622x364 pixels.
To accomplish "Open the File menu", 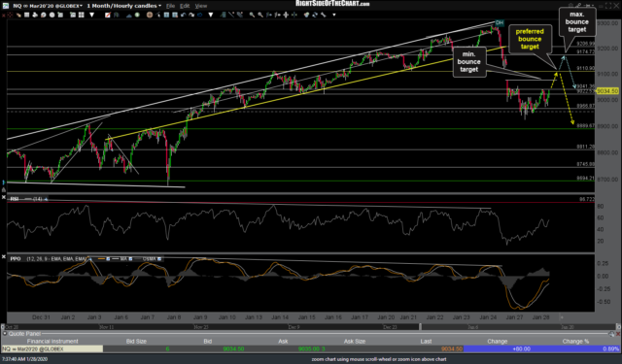I will pos(170,6).
